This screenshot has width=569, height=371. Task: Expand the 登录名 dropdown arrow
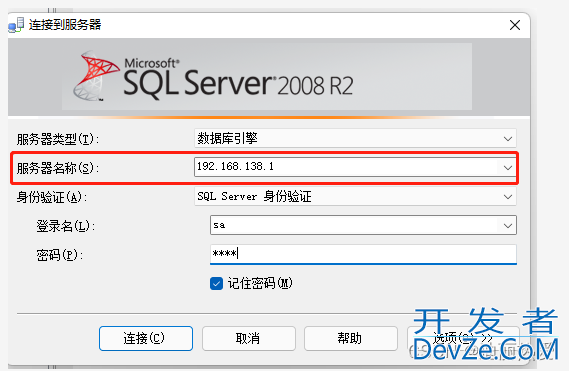pyautogui.click(x=508, y=225)
